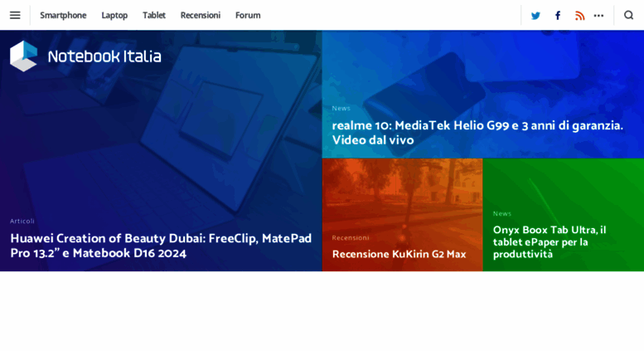
Task: Open the realme 10 MediaTek Helio G99 article
Action: coord(477,132)
